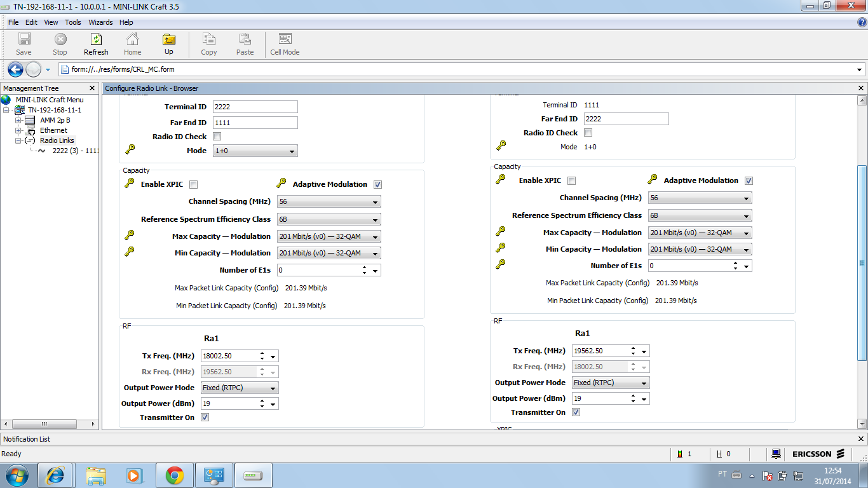Click key icon beside Adaptive Modulation for Terminal 2222
The height and width of the screenshot is (488, 868).
pos(281,183)
